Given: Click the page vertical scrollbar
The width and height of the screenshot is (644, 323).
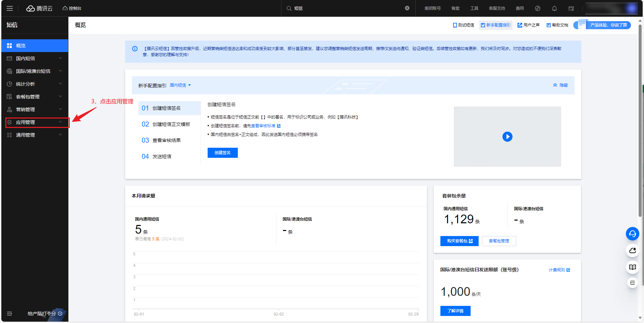Looking at the screenshot, I should coord(640,121).
